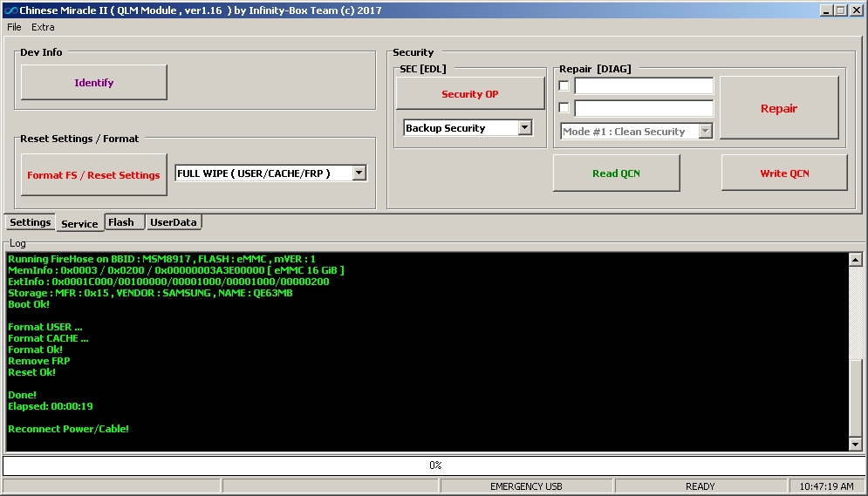
Task: Click the 'Remove FRP' log line
Action: tap(38, 361)
